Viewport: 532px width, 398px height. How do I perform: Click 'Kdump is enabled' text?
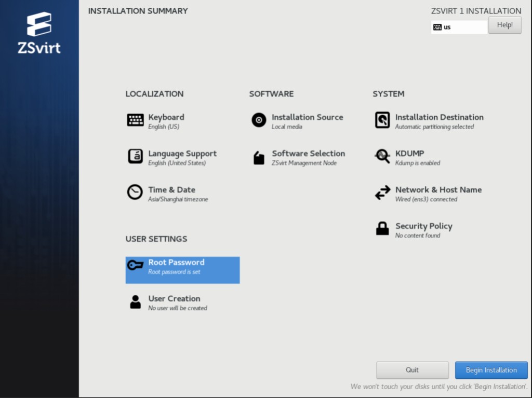418,163
